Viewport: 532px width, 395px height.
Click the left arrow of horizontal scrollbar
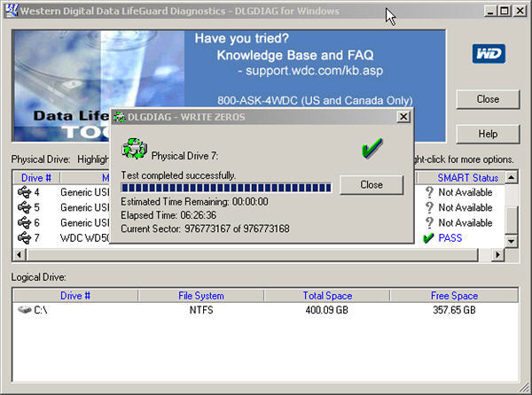20,254
